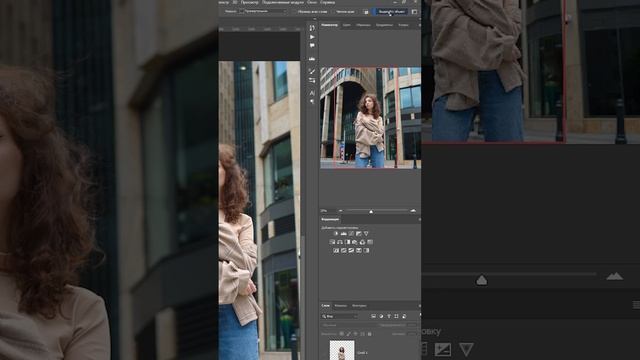The width and height of the screenshot is (640, 360).
Task: Open the layer fill dropdown field
Action: pyautogui.click(x=411, y=334)
